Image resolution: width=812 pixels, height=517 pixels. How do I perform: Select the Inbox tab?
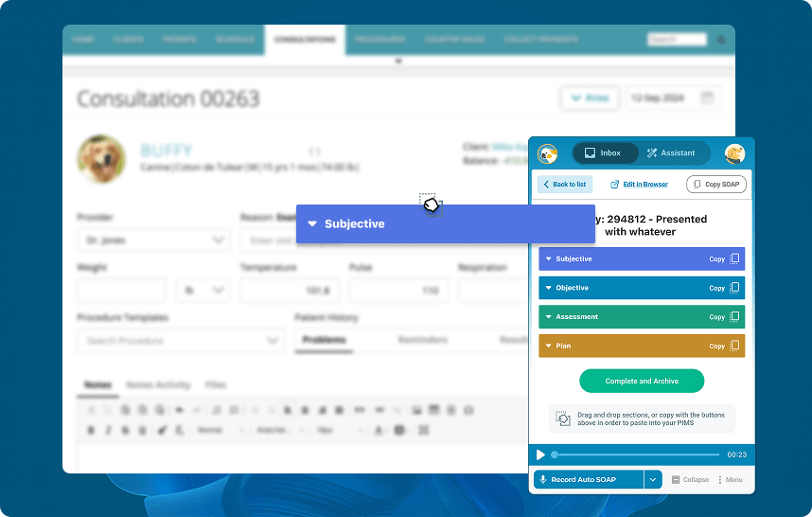603,153
